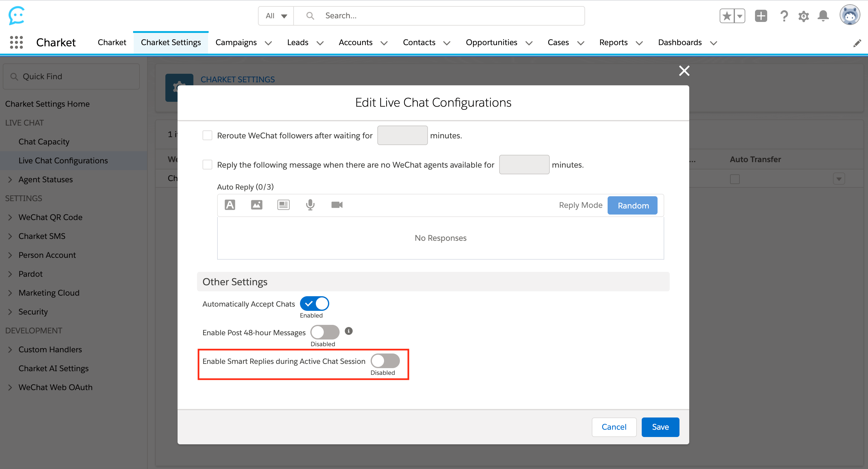Enable Smart Replies during Active Chat Session
The height and width of the screenshot is (469, 868).
pos(385,361)
